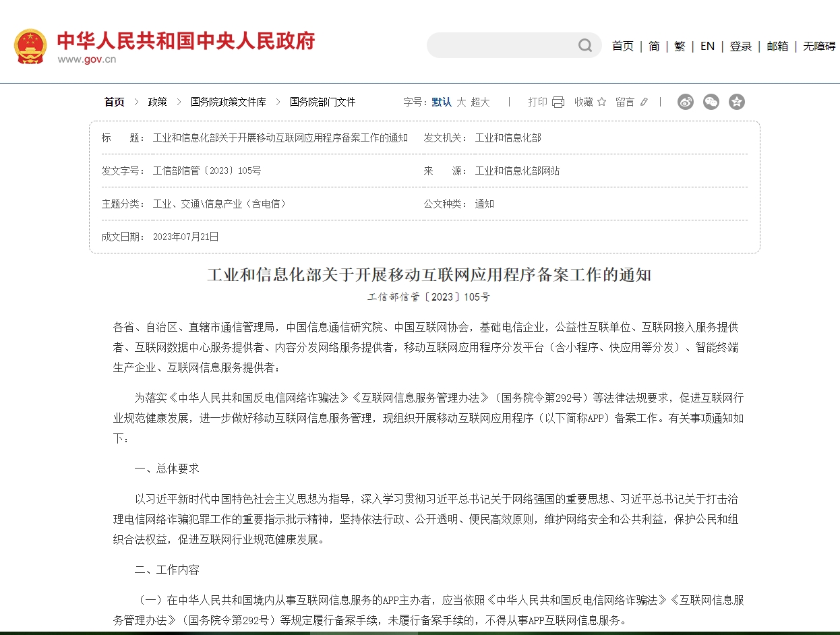Click the national emblem site logo
This screenshot has width=840, height=635.
(x=30, y=44)
